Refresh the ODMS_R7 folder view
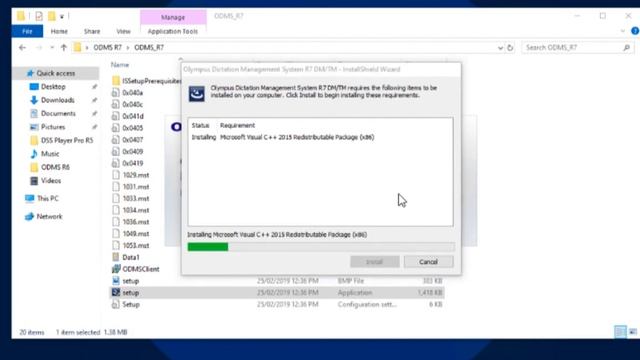640x360 pixels. [510, 48]
